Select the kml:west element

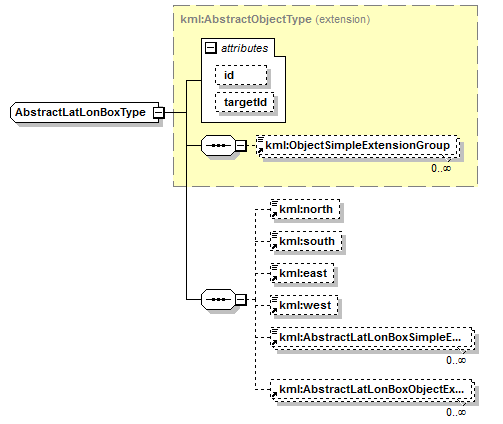[x=304, y=305]
